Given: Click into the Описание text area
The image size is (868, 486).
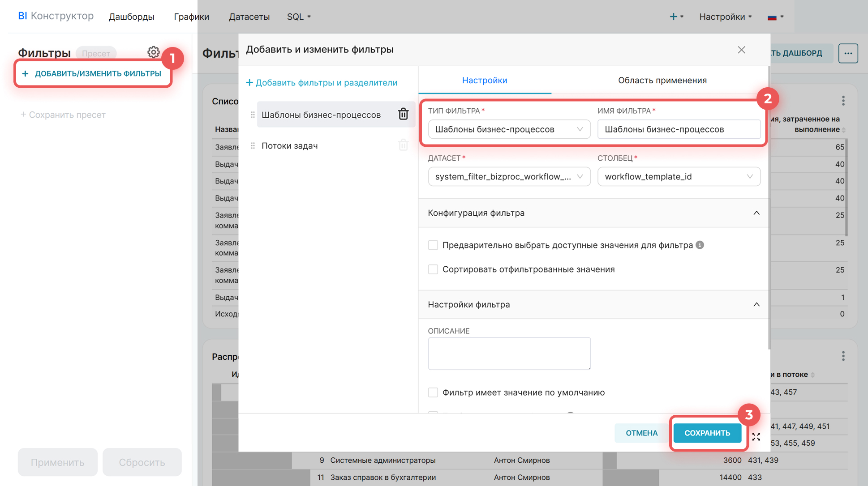Looking at the screenshot, I should pos(509,354).
